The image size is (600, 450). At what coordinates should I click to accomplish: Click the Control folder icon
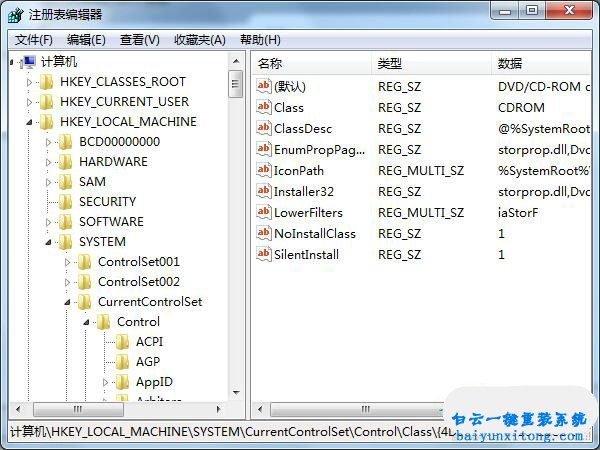pos(104,322)
